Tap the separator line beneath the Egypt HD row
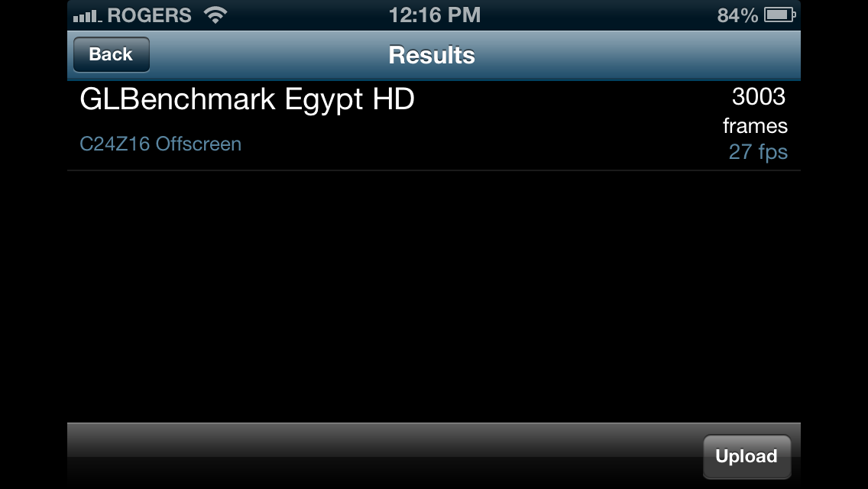This screenshot has width=868, height=489. 434,170
